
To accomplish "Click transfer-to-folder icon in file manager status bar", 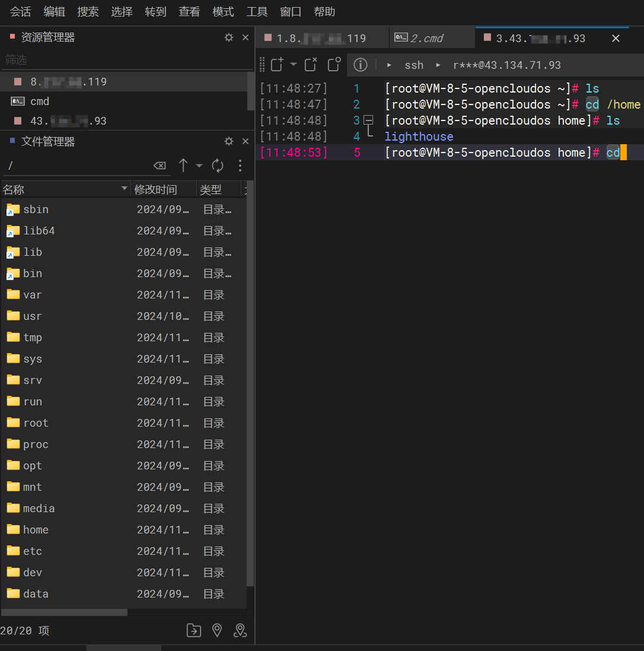I will [x=194, y=630].
